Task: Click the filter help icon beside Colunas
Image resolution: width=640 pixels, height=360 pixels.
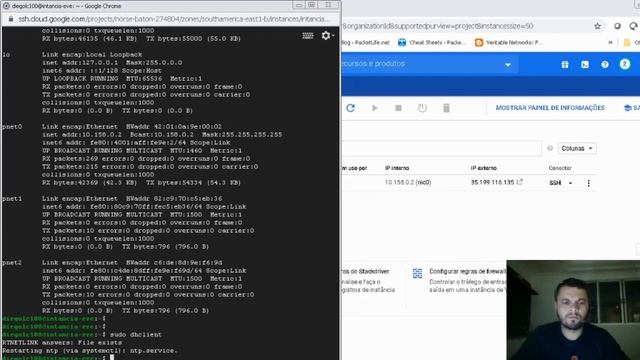Action: [550, 148]
